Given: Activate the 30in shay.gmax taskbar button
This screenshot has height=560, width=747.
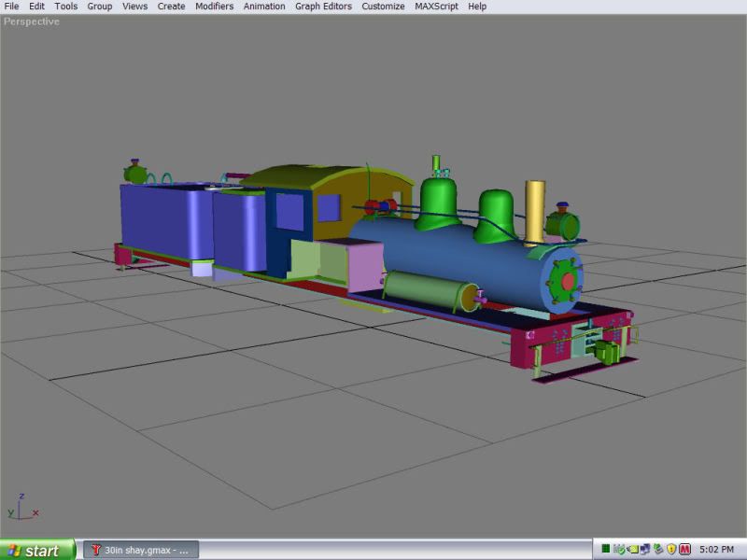Looking at the screenshot, I should coord(141,550).
